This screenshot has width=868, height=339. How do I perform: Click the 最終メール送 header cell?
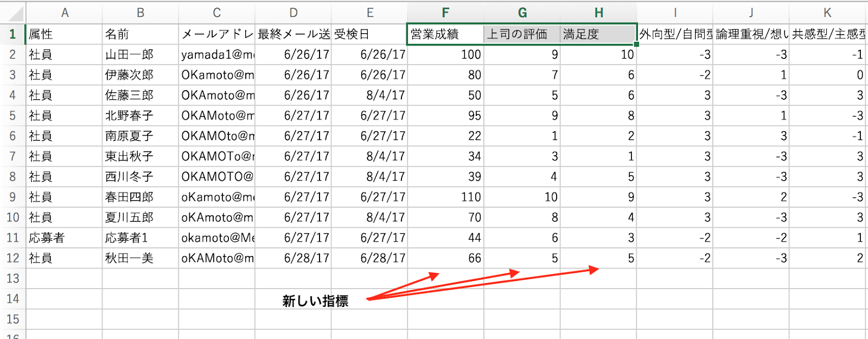click(293, 34)
